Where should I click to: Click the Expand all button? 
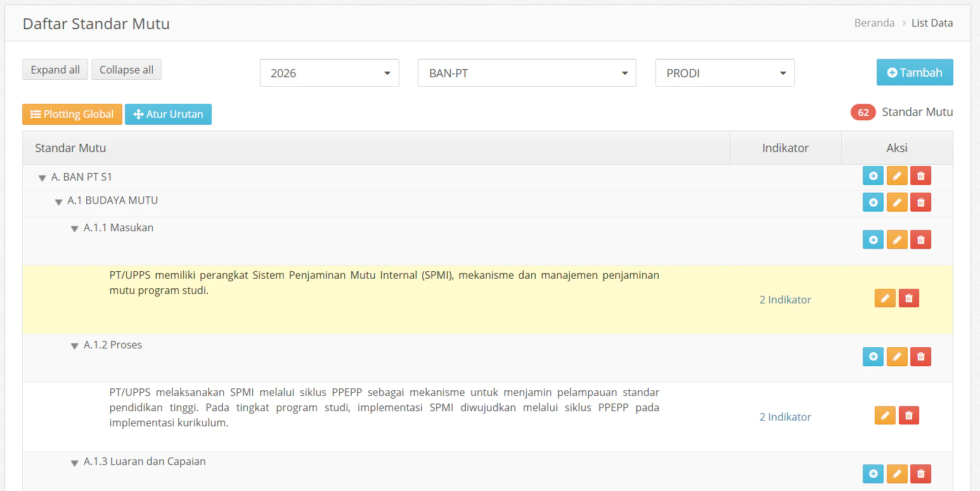55,69
